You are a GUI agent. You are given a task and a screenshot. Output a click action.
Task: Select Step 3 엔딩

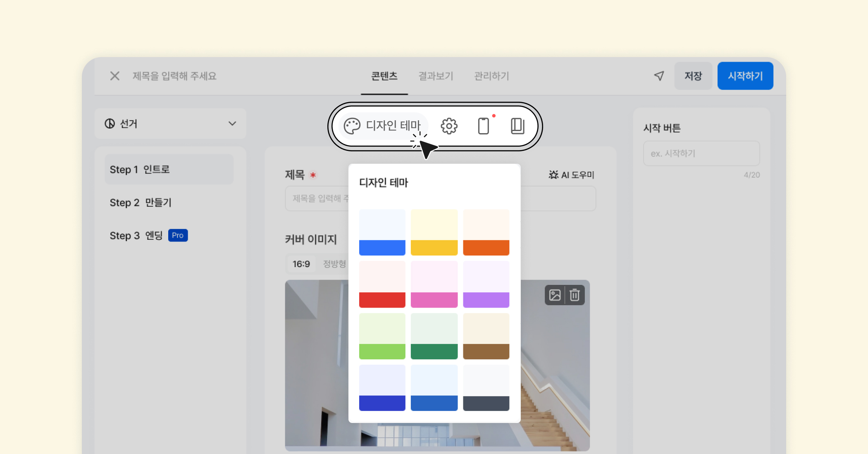click(136, 236)
